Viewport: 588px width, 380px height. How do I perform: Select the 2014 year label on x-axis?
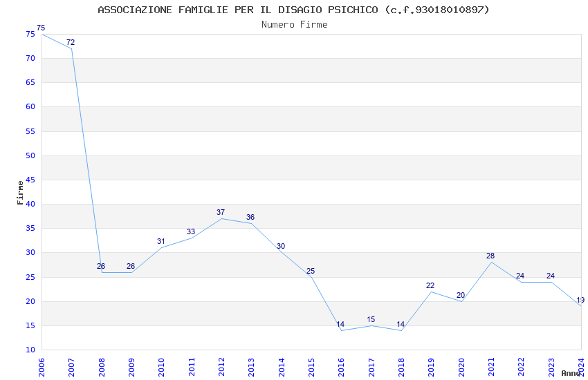[282, 368]
